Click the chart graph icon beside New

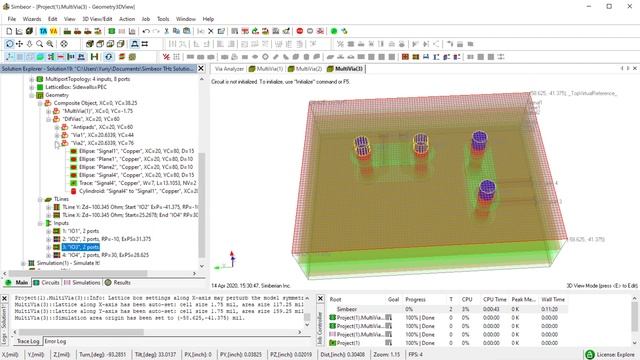coord(19,31)
